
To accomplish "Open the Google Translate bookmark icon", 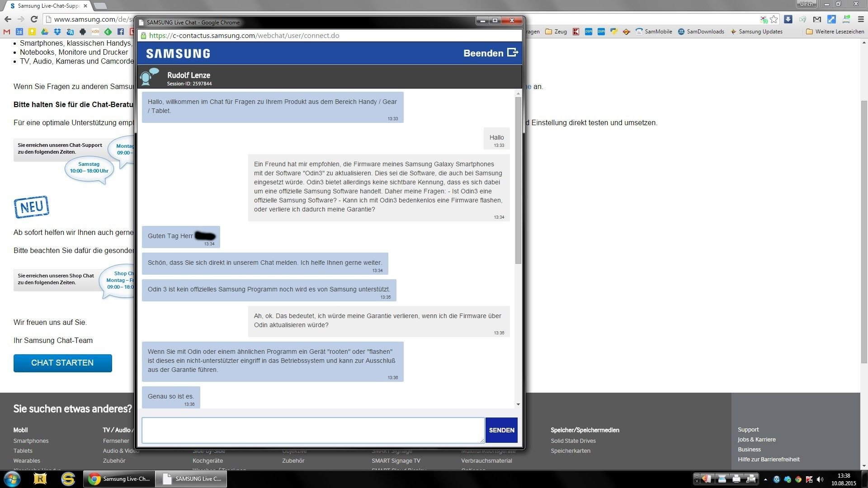I will [70, 32].
